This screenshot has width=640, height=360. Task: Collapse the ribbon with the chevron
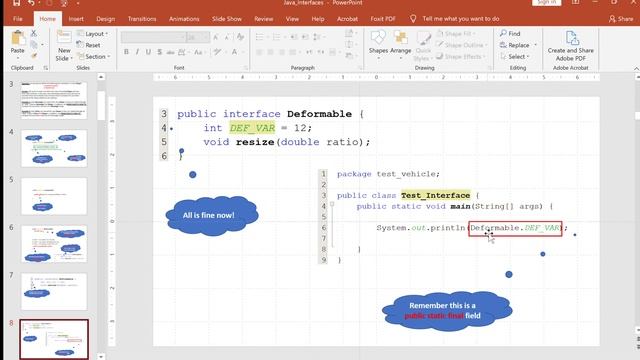[636, 69]
